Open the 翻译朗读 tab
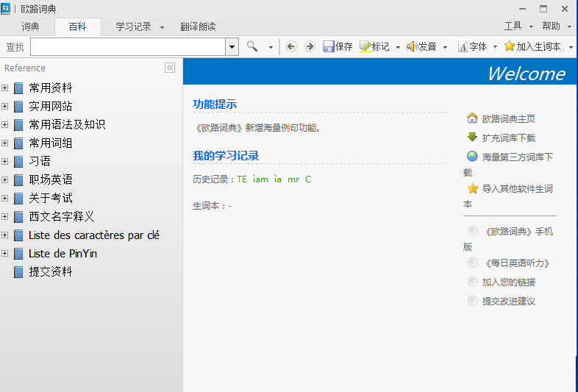The height and width of the screenshot is (392, 578). (198, 26)
